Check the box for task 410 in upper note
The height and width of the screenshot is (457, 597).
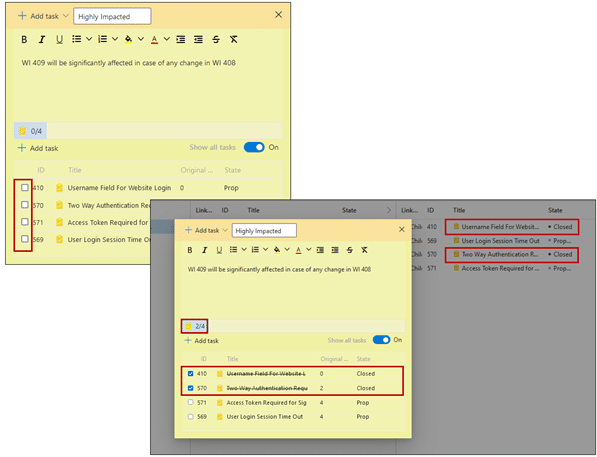25,187
